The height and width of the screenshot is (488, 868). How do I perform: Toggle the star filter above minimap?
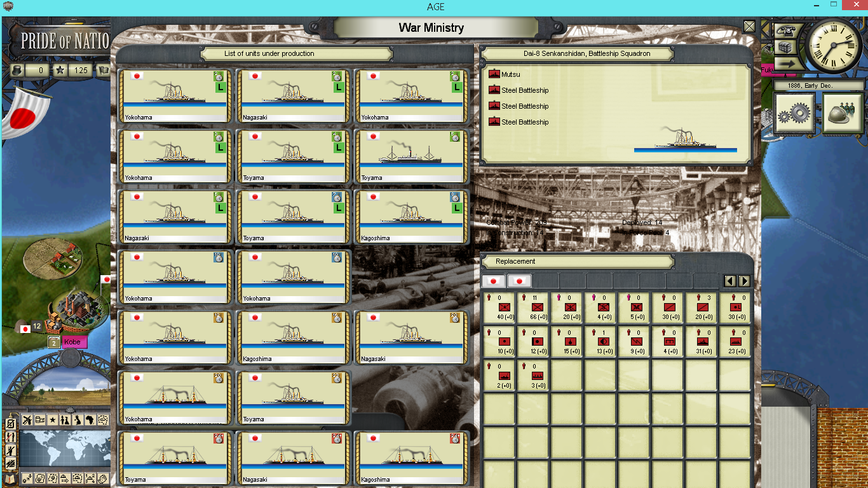[53, 420]
